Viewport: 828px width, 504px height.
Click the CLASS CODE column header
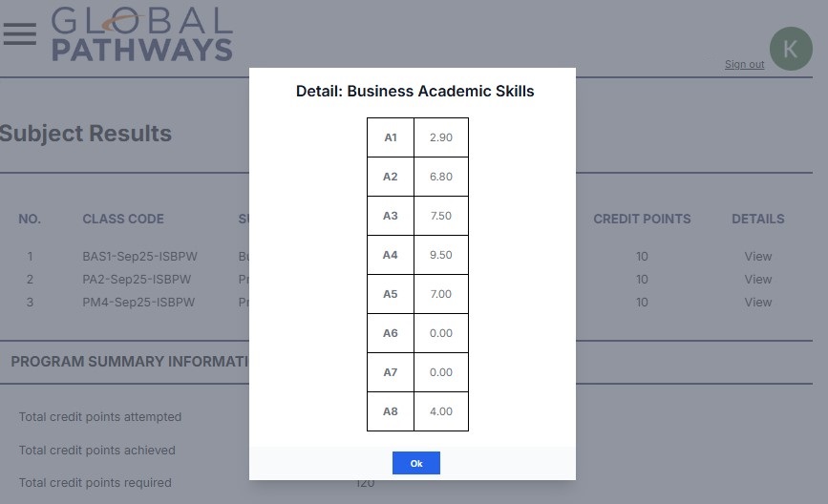(x=123, y=219)
